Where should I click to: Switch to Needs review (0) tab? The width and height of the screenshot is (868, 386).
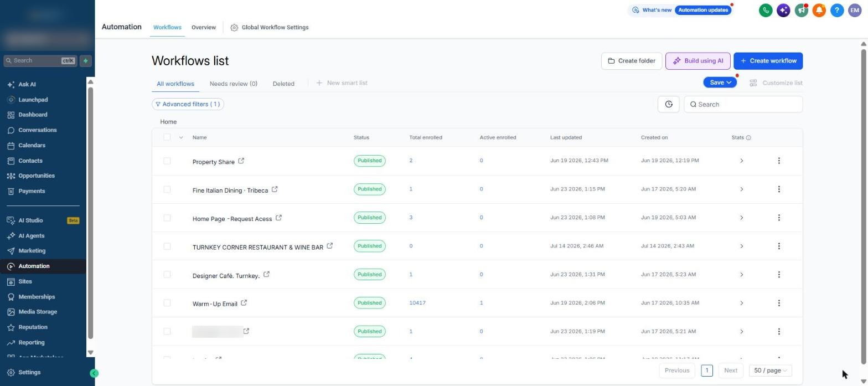(234, 84)
